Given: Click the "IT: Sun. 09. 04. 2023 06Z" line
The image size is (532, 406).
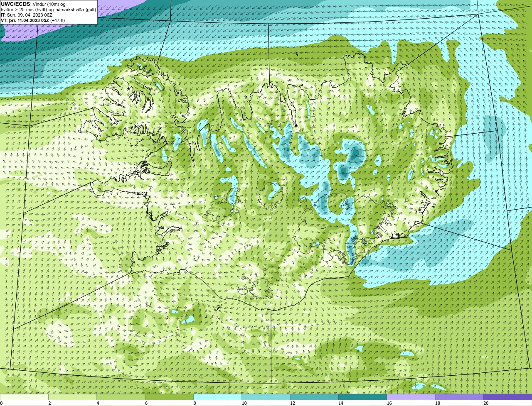Looking at the screenshot, I should 26,15.
